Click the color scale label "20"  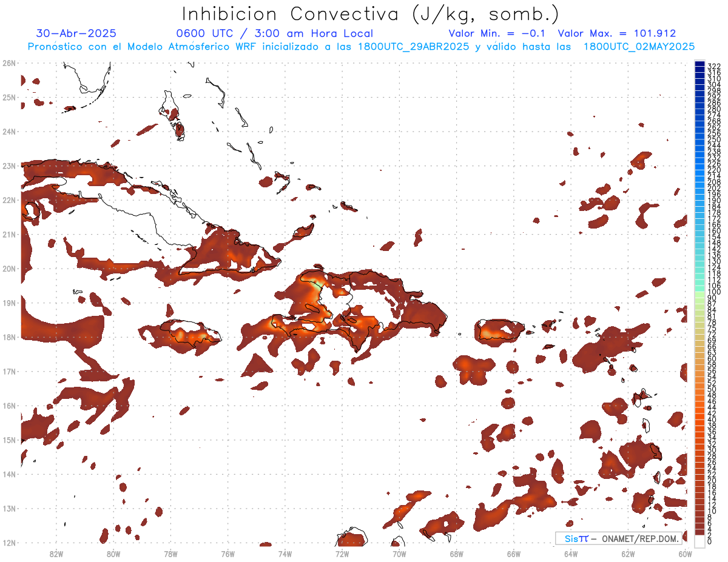(x=712, y=480)
